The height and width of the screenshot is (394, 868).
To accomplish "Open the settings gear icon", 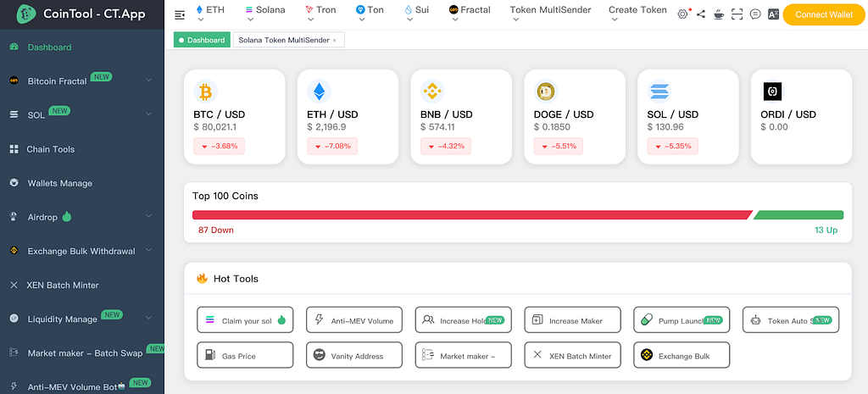I will (682, 14).
